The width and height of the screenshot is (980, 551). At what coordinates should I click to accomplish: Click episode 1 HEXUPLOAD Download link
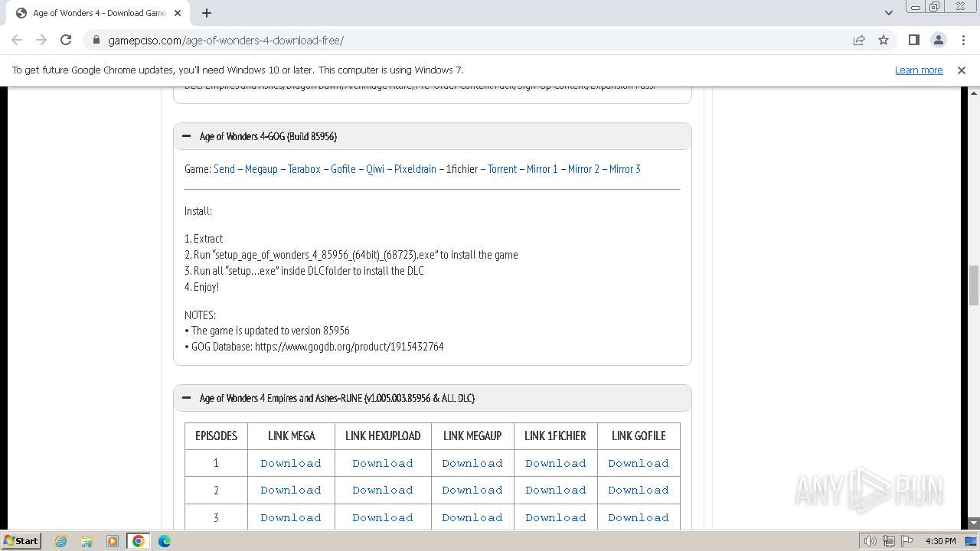383,463
